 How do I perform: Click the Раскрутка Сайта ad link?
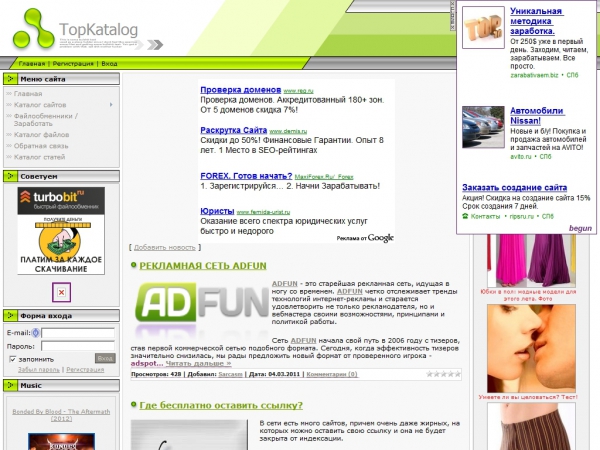[233, 130]
